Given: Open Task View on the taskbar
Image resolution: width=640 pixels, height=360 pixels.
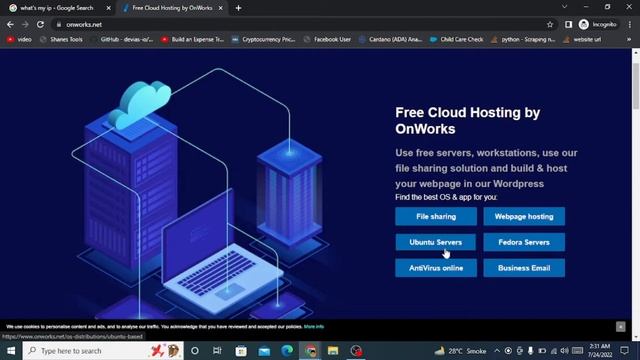Looking at the screenshot, I should click(217, 351).
